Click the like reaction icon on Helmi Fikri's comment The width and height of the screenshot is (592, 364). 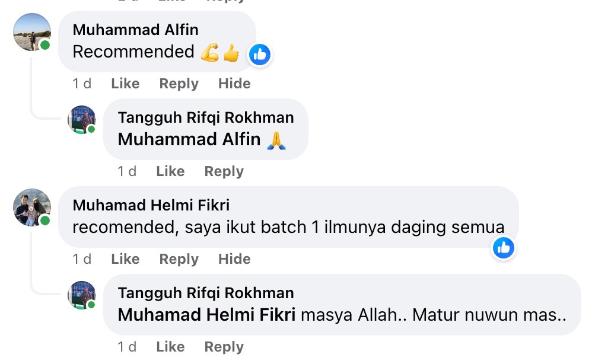pos(504,247)
